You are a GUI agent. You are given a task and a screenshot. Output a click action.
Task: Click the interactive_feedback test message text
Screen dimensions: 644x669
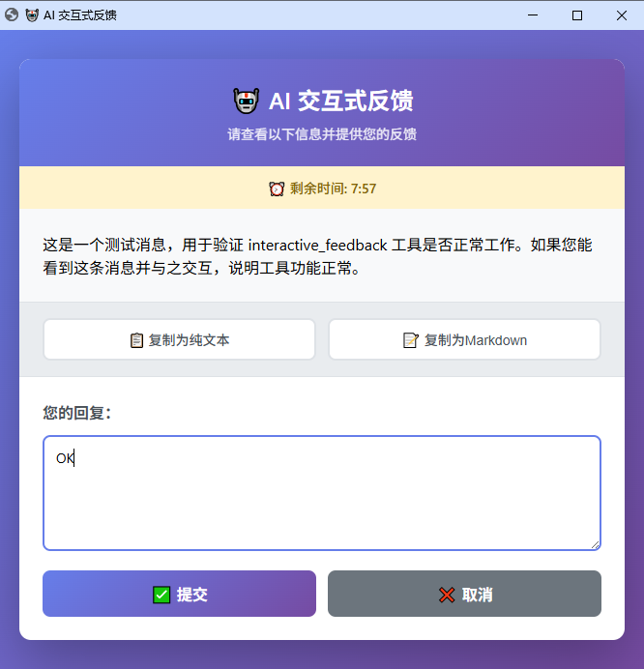(317, 256)
